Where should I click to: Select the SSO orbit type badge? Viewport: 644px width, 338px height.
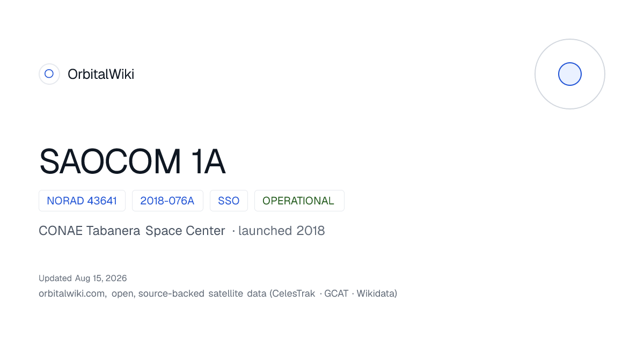[x=229, y=201]
